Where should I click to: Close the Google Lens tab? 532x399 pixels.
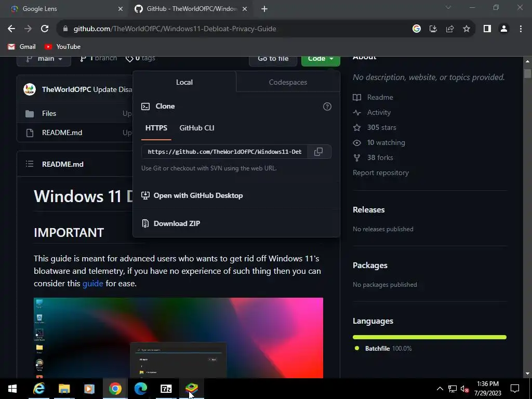(121, 9)
